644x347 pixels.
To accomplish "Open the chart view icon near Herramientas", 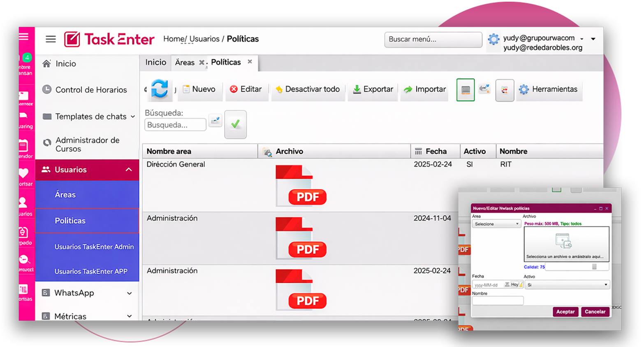I will pyautogui.click(x=505, y=90).
